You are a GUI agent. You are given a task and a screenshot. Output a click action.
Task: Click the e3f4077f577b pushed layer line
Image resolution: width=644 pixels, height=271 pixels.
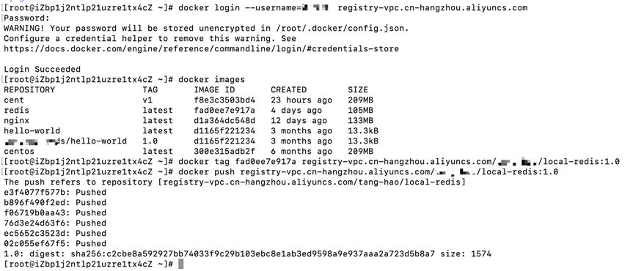click(55, 193)
